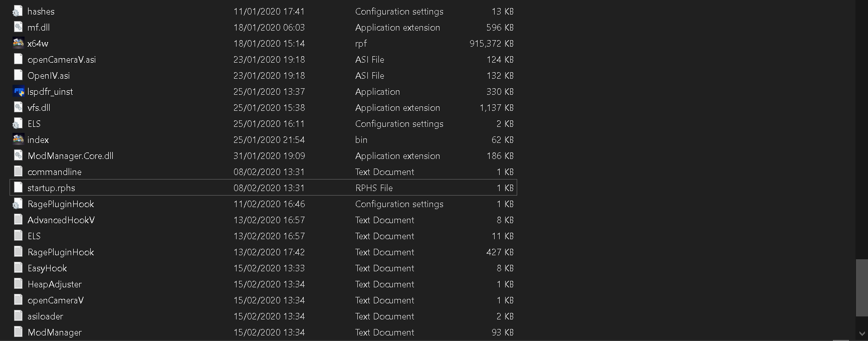Select the startup.rphs file name
The height and width of the screenshot is (341, 868).
point(51,188)
